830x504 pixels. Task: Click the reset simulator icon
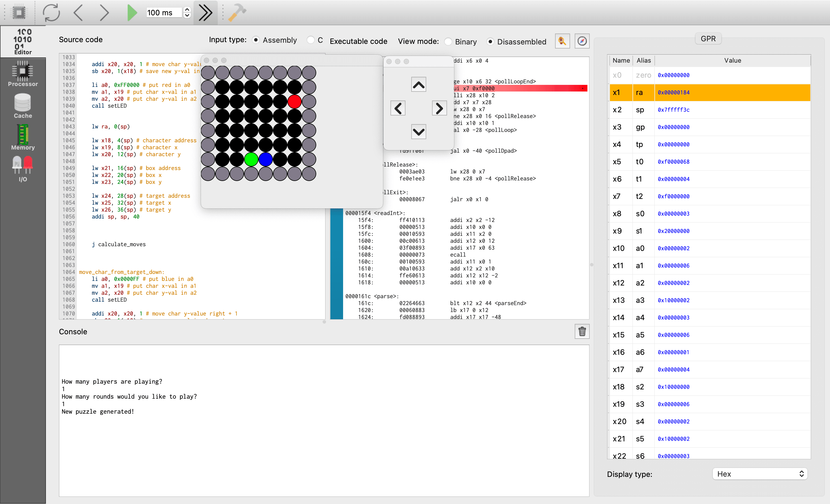coord(51,13)
